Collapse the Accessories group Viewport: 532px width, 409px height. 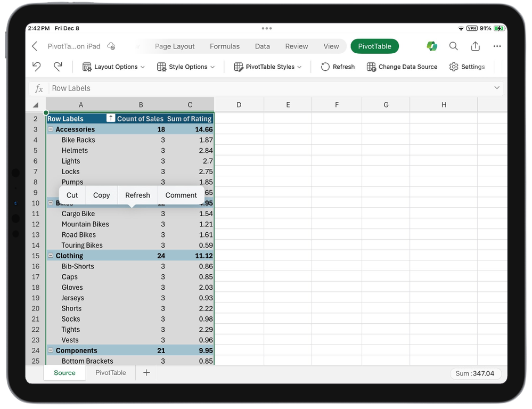pyautogui.click(x=51, y=129)
